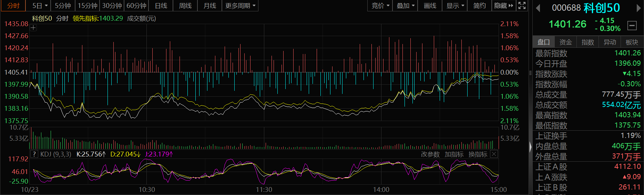Switch to the 日线 daily chart tab
Viewport: 644px width, 195px height.
(161, 6)
